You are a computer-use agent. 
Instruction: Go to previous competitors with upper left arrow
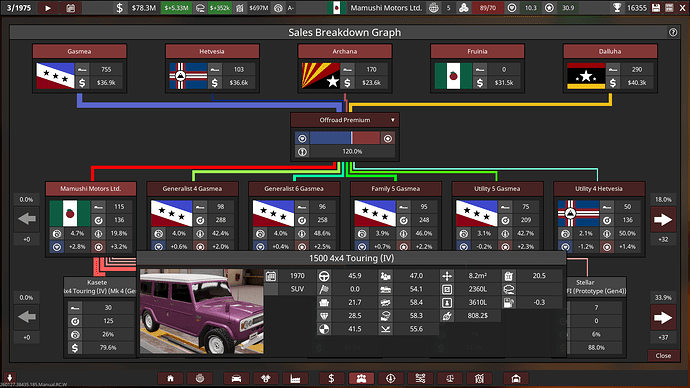coord(27,219)
